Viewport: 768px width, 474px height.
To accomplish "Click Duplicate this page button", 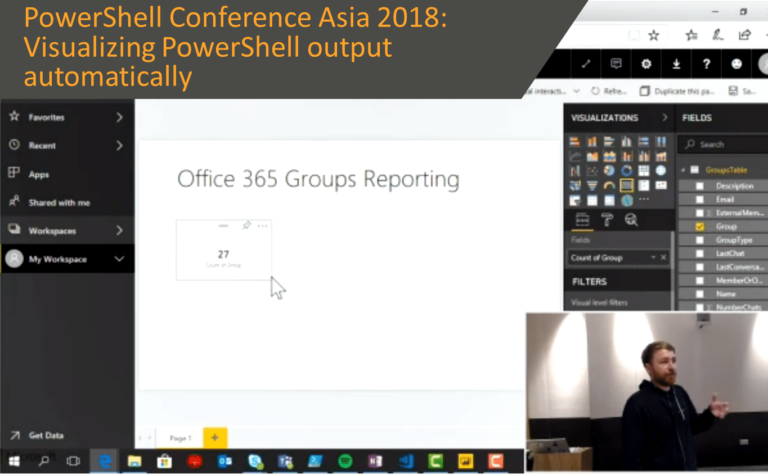I will (677, 91).
